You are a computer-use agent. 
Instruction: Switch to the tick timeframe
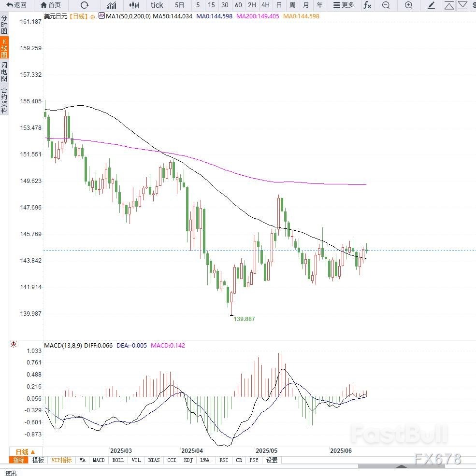(x=157, y=5)
